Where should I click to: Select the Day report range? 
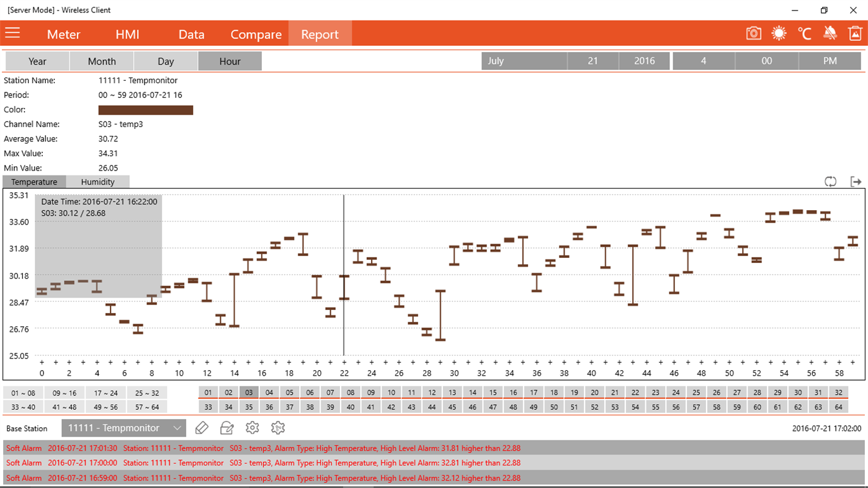(166, 61)
